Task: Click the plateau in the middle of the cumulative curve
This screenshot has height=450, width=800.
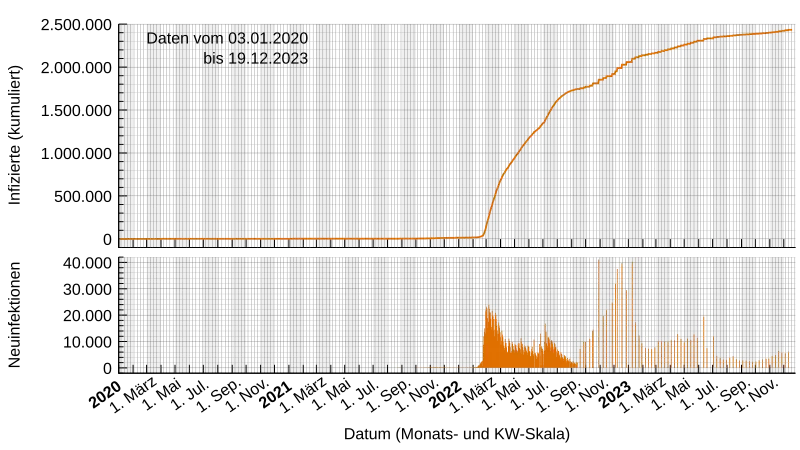Action: tap(580, 89)
